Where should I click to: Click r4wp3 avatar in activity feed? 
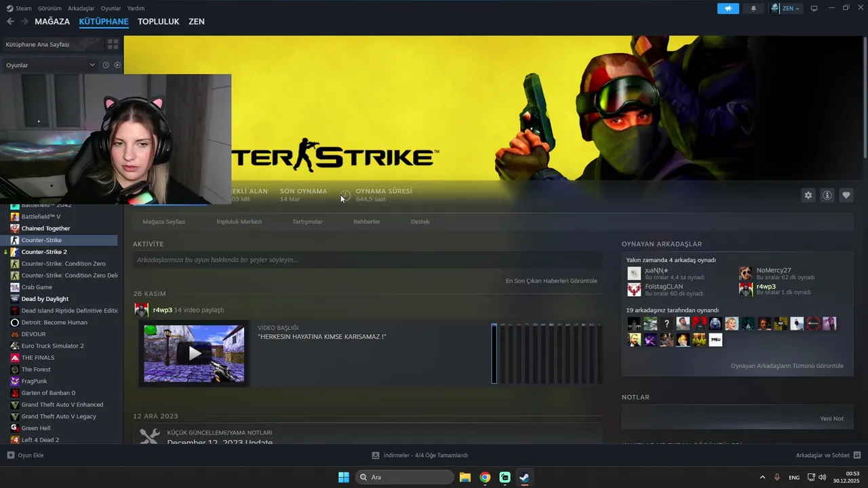click(x=141, y=310)
